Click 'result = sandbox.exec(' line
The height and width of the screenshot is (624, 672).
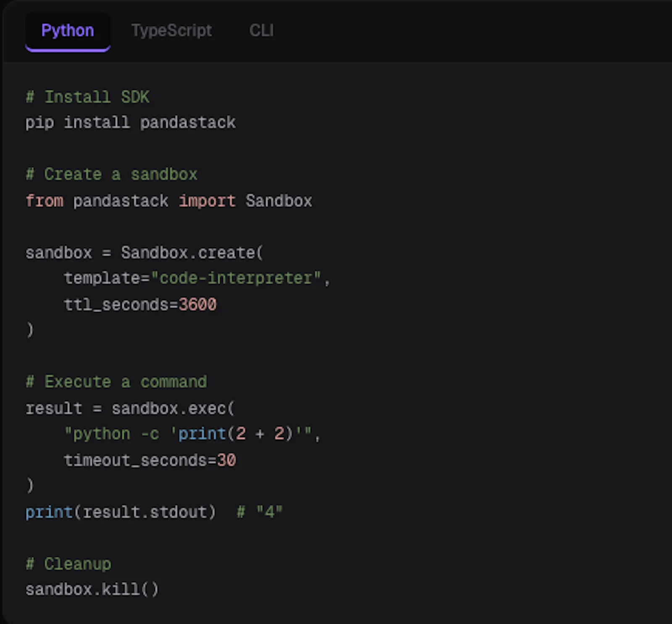[x=130, y=408]
